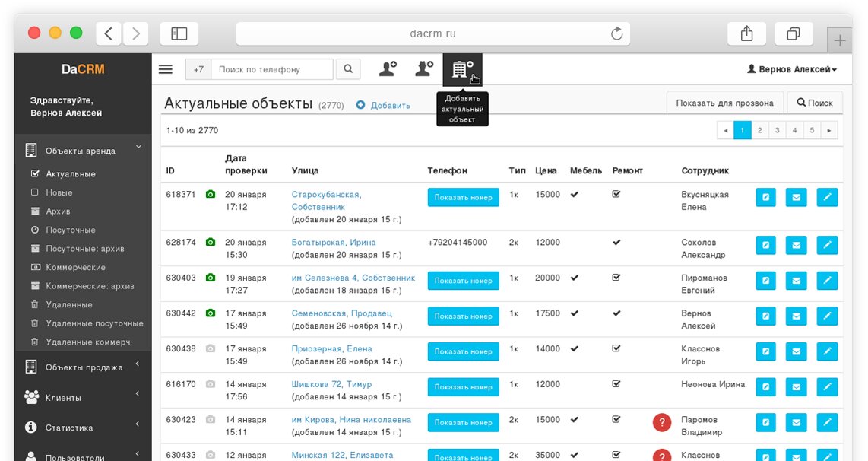This screenshot has height=461, width=868.
Task: Click Safari share icon
Action: coord(746,33)
